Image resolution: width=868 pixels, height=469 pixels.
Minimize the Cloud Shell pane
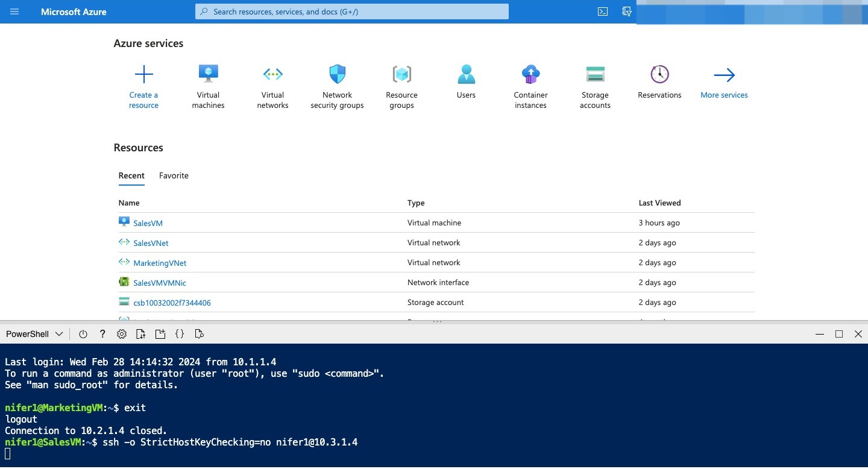[x=819, y=334]
